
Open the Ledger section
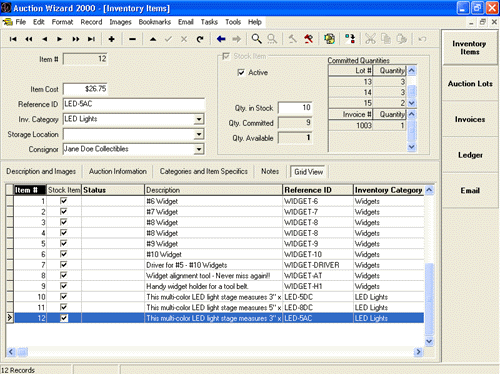pyautogui.click(x=470, y=155)
